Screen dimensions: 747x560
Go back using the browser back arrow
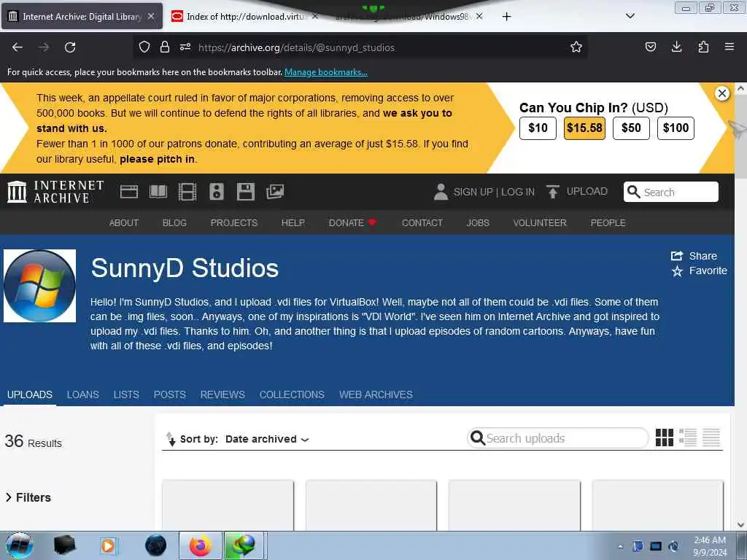18,47
